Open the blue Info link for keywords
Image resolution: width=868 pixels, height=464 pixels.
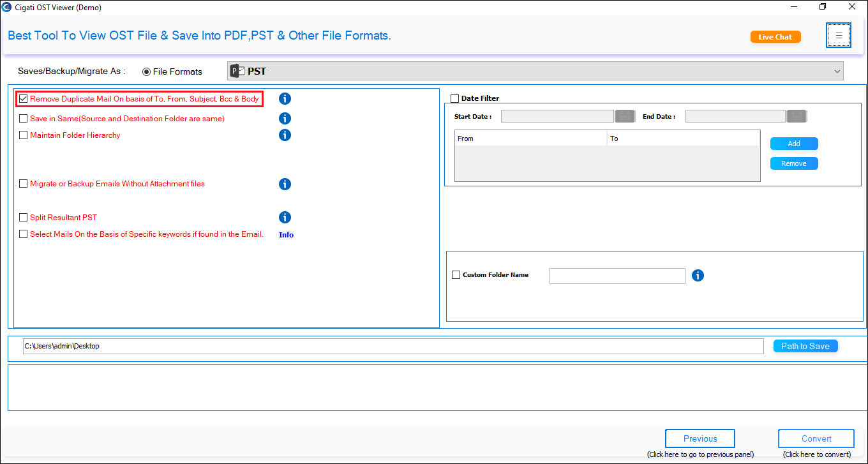[286, 235]
